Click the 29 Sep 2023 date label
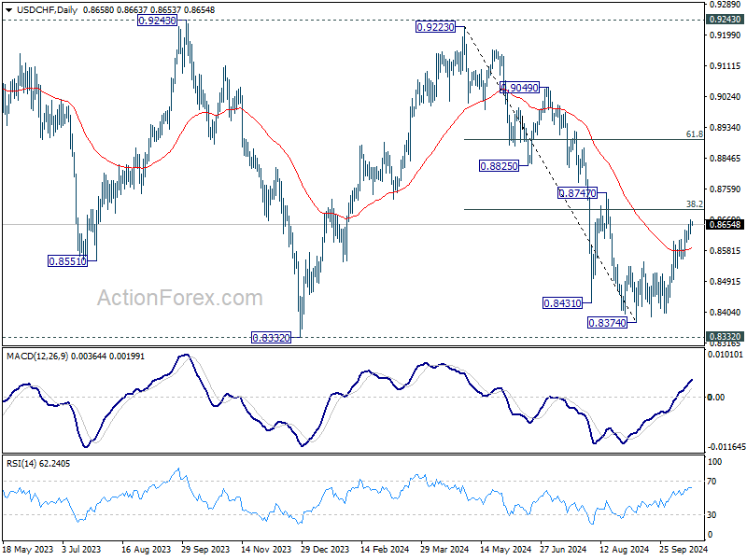This screenshot has width=747, height=560. (205, 549)
